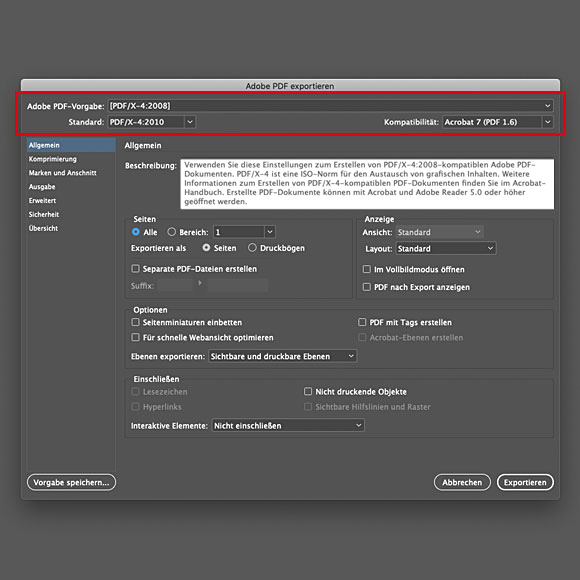
Task: Choose export as Druckbögen radio button
Action: click(x=252, y=248)
